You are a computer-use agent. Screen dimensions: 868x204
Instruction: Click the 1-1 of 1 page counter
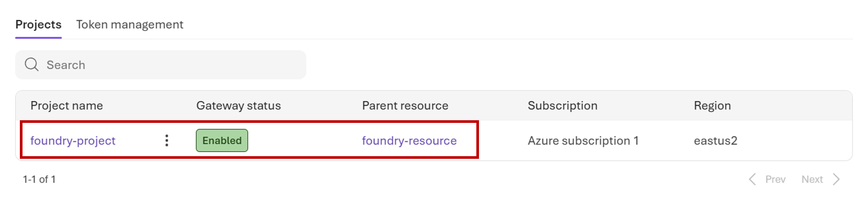click(39, 179)
